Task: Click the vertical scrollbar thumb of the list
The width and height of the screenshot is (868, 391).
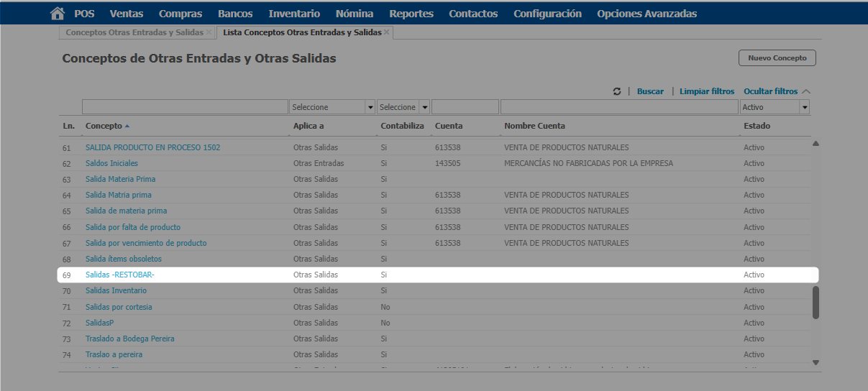Action: 816,302
